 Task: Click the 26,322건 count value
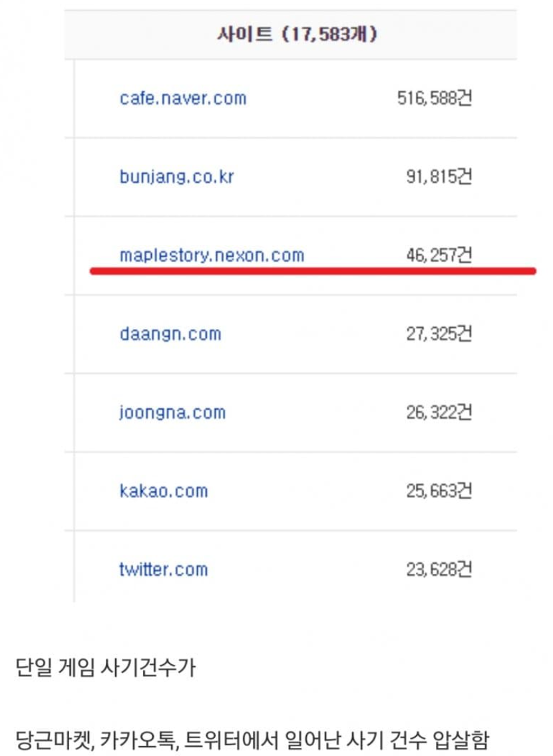[x=439, y=412]
